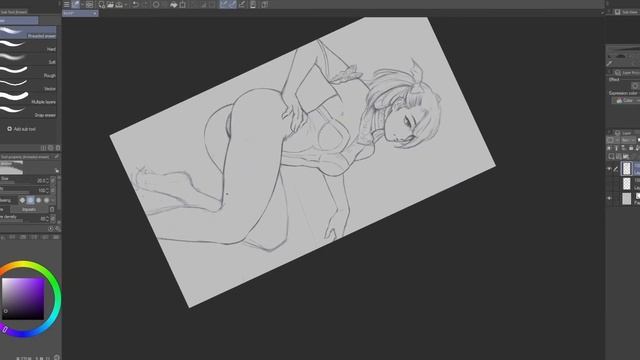Open the folder icon to open a file
Viewport: 640px width, 360px height.
(110, 5)
